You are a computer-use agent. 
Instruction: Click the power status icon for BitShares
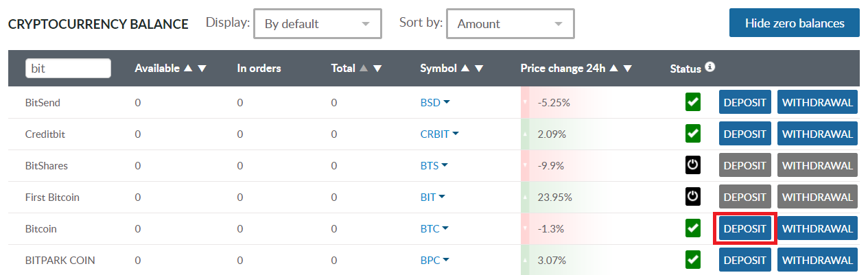[x=693, y=166]
